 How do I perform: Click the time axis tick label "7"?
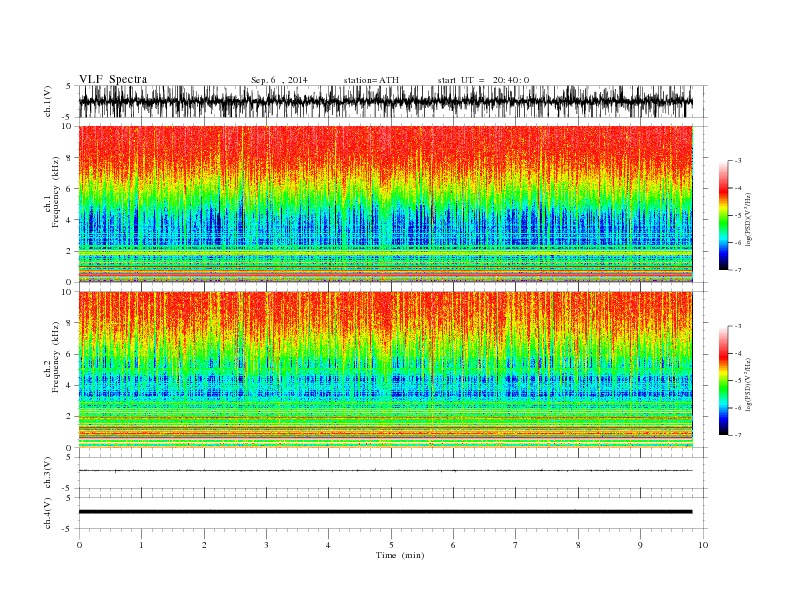pyautogui.click(x=515, y=545)
